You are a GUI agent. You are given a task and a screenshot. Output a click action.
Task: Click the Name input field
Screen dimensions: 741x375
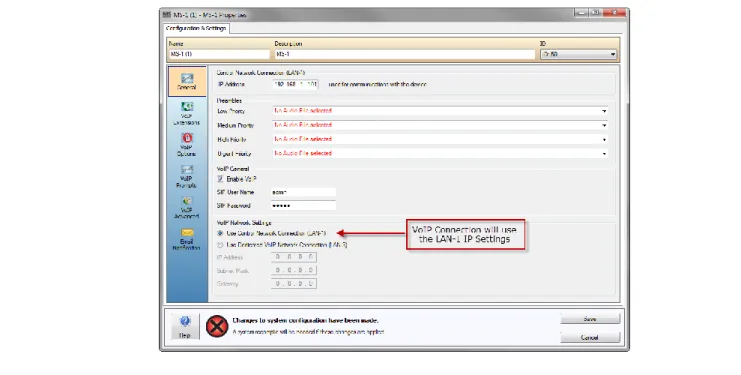pos(219,54)
